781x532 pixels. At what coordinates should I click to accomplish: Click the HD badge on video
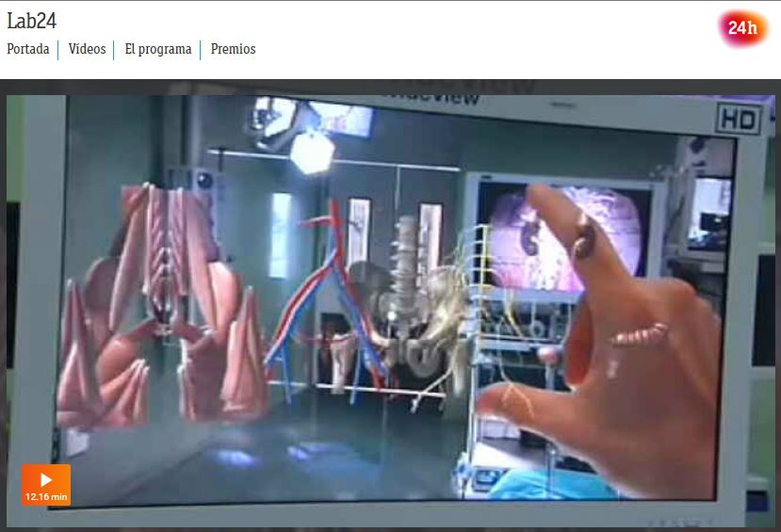(x=738, y=119)
